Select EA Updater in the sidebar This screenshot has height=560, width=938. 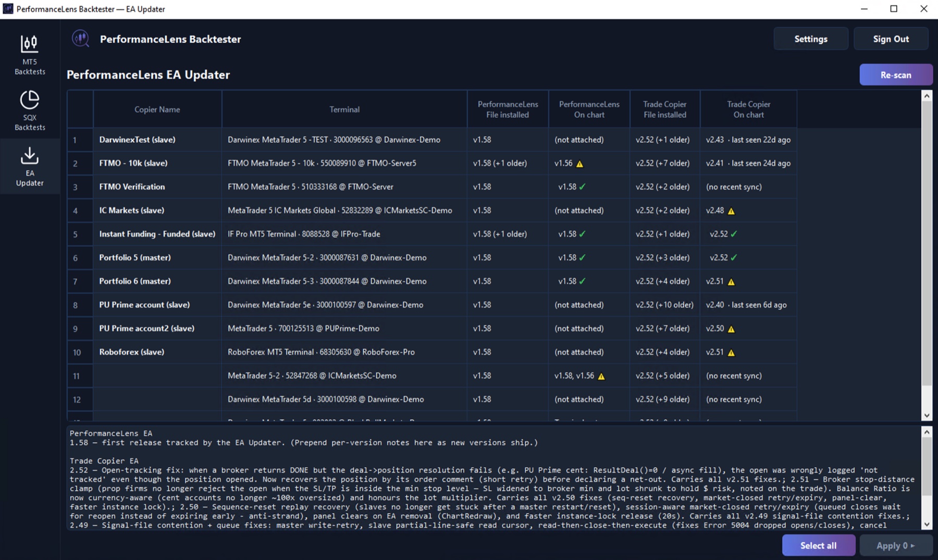click(30, 166)
